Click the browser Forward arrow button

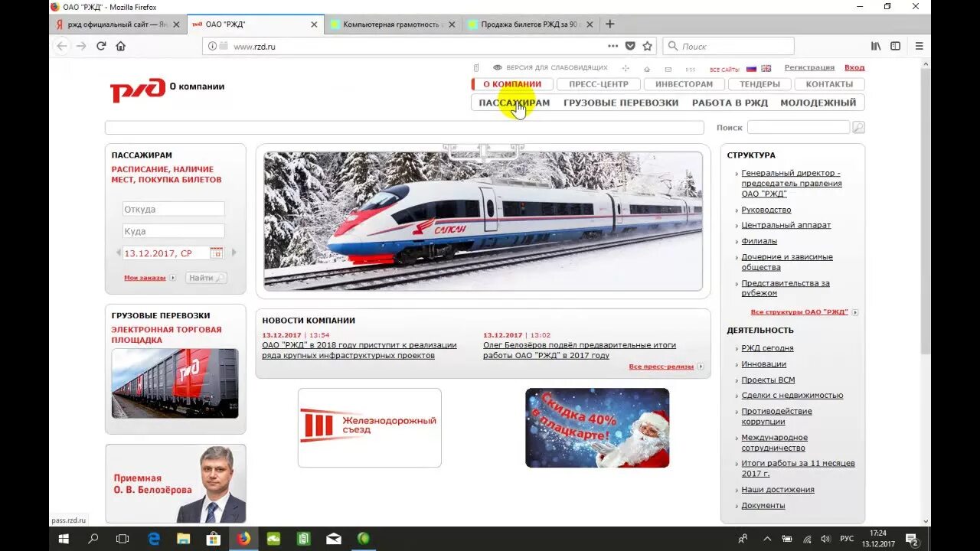point(81,46)
